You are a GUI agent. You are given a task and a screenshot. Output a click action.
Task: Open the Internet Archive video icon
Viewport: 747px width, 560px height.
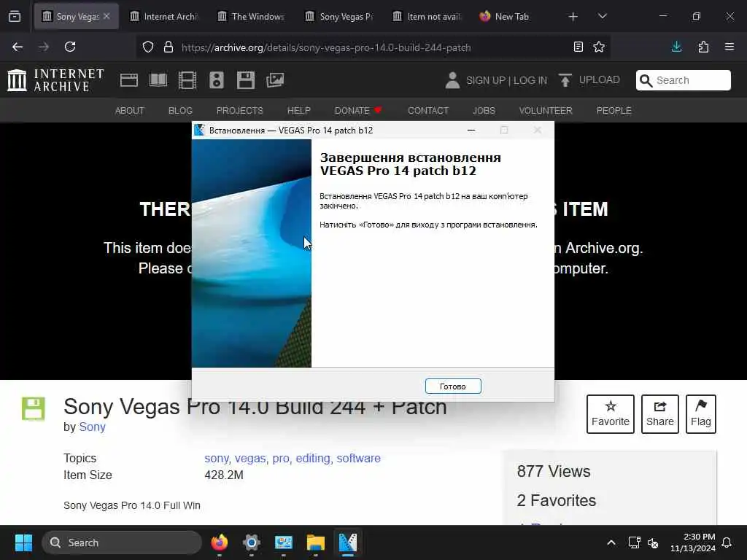[x=187, y=80]
